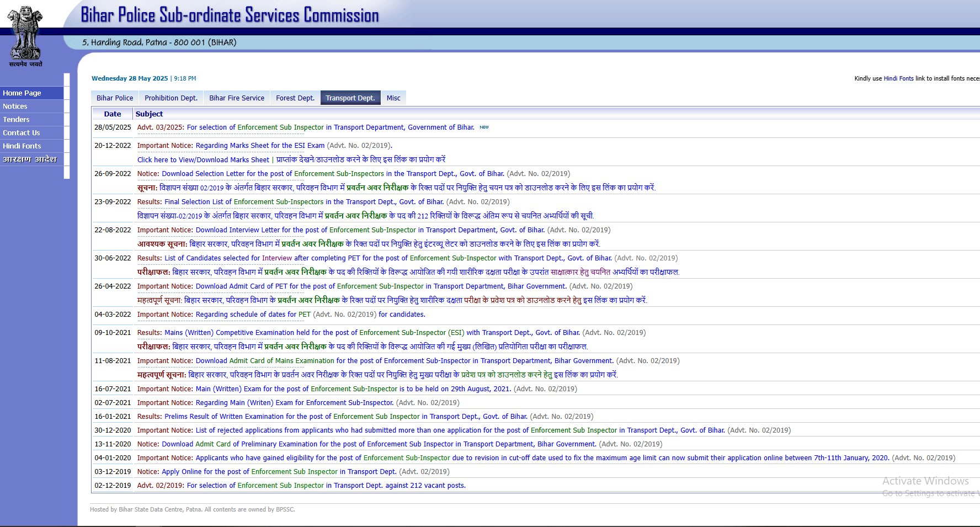Open Advt. 02/2019 212 vacant posts link
The height and width of the screenshot is (527, 980).
click(326, 486)
